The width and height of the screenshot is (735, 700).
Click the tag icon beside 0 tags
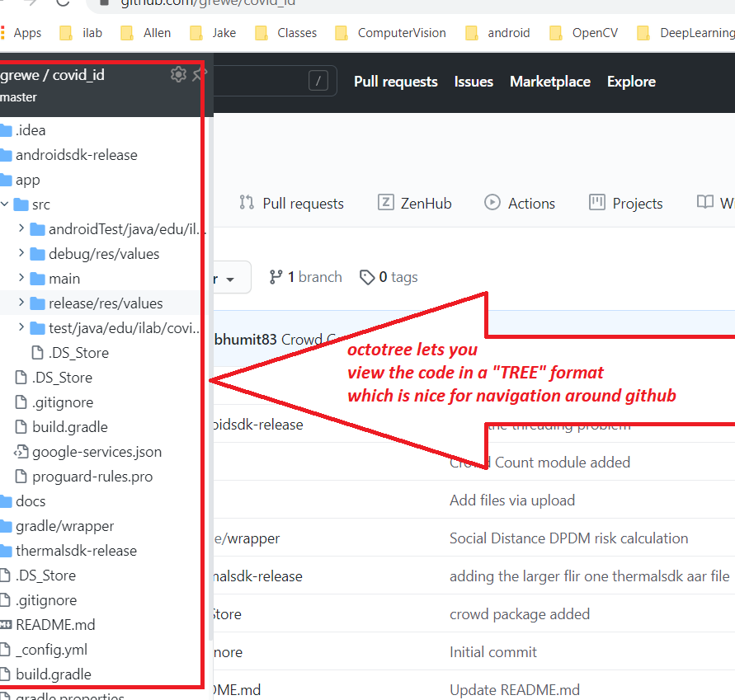point(367,277)
